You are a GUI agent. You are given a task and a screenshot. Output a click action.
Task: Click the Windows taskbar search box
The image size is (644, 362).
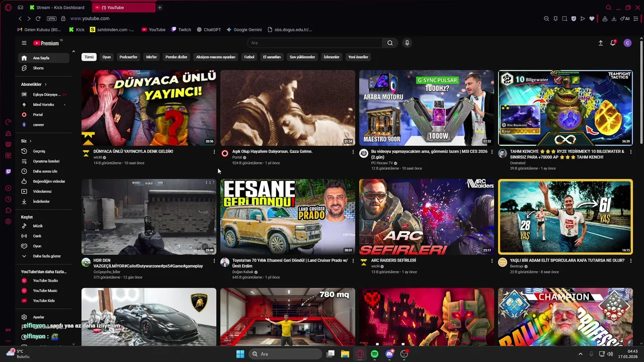pyautogui.click(x=286, y=354)
